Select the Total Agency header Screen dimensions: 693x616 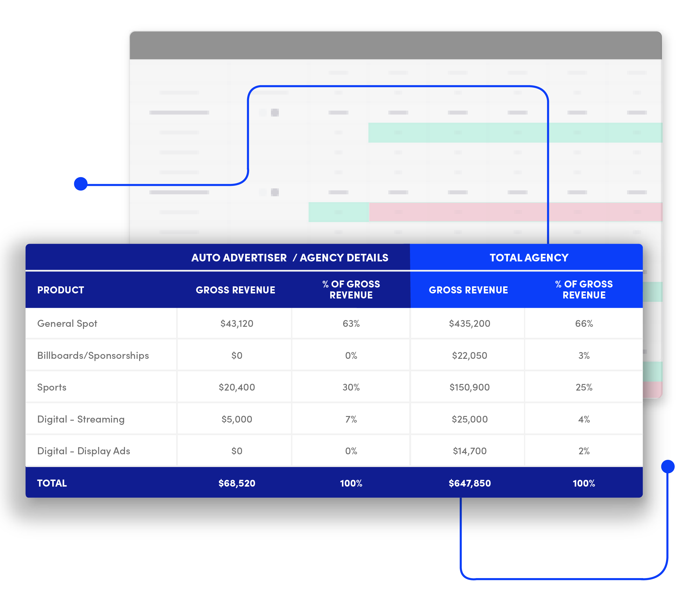click(528, 258)
